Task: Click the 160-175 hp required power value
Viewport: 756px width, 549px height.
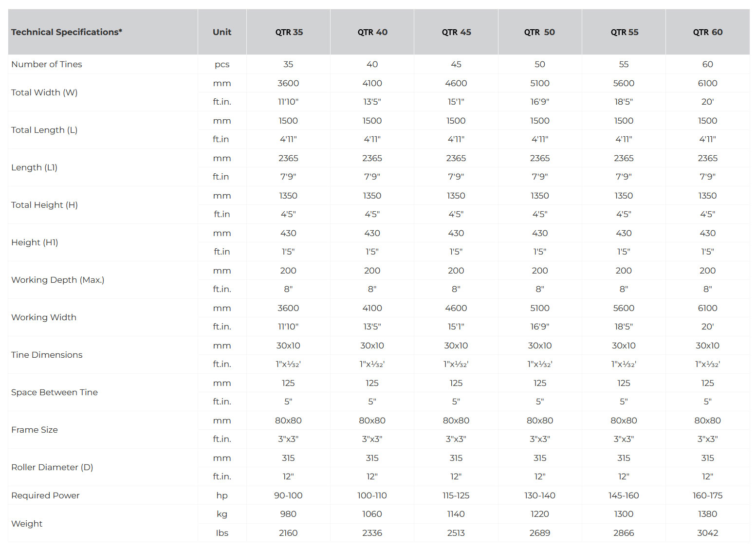Action: 707,495
